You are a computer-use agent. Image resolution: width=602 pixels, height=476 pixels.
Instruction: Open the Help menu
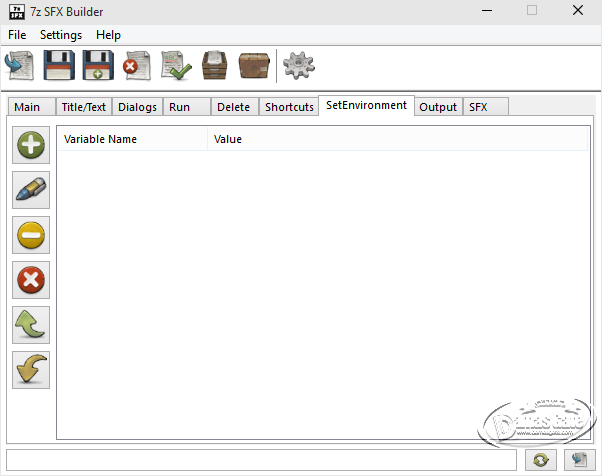108,35
